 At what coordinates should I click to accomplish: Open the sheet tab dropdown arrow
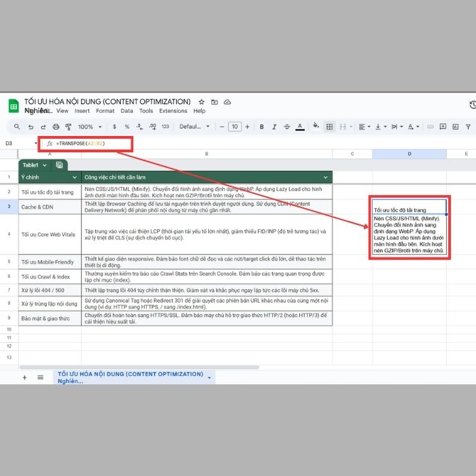coord(209,377)
